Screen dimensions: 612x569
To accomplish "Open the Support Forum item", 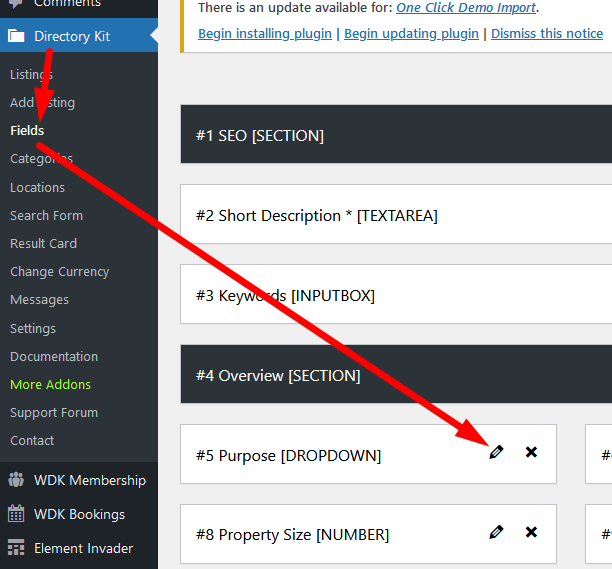I will 54,413.
